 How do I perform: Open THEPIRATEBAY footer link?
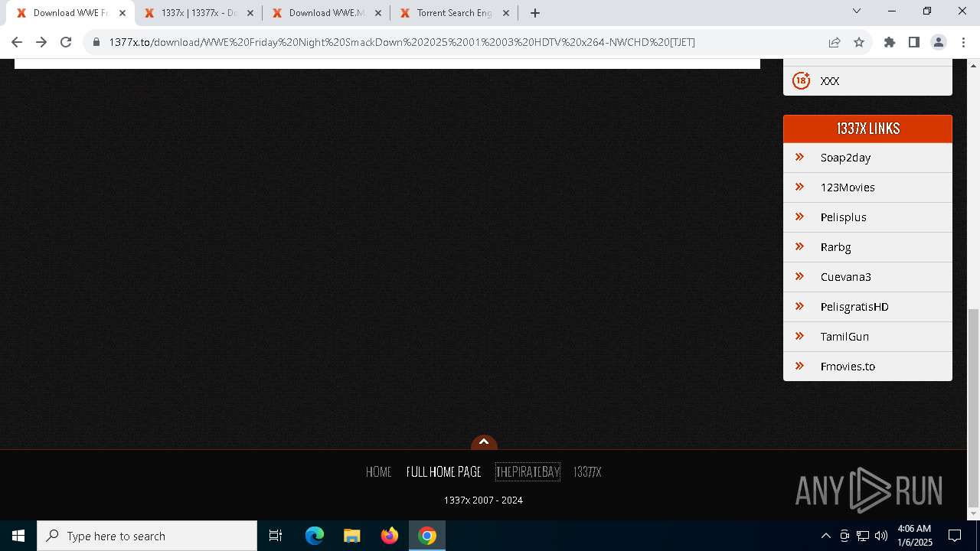(x=528, y=472)
